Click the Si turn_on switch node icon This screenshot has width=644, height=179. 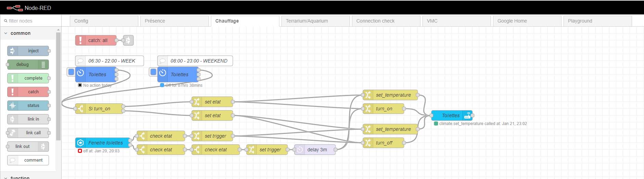[x=80, y=109]
